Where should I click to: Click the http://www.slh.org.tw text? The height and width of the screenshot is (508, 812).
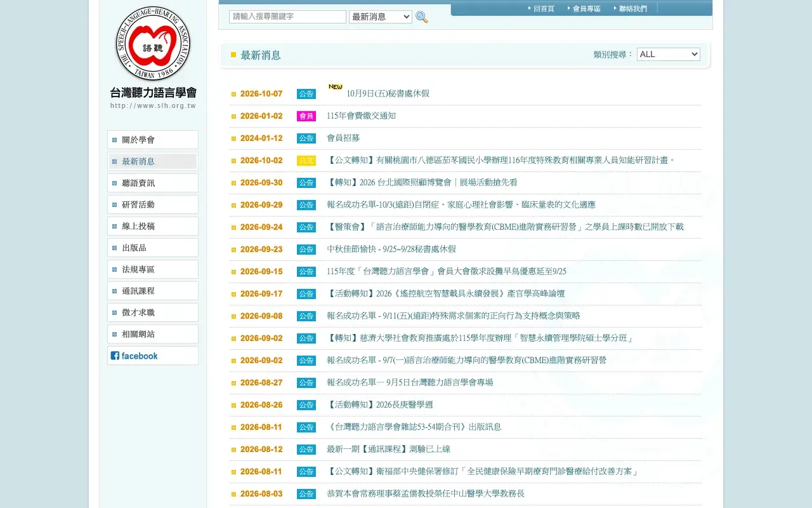click(153, 106)
